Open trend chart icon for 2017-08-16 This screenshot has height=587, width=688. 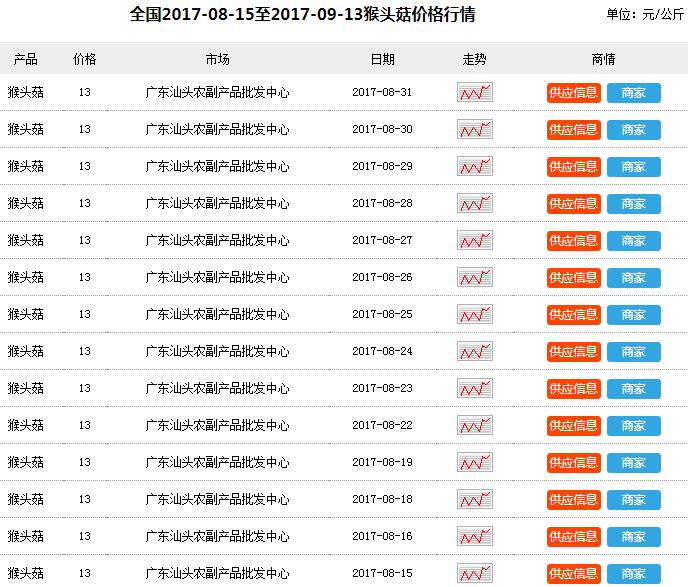[x=475, y=537]
